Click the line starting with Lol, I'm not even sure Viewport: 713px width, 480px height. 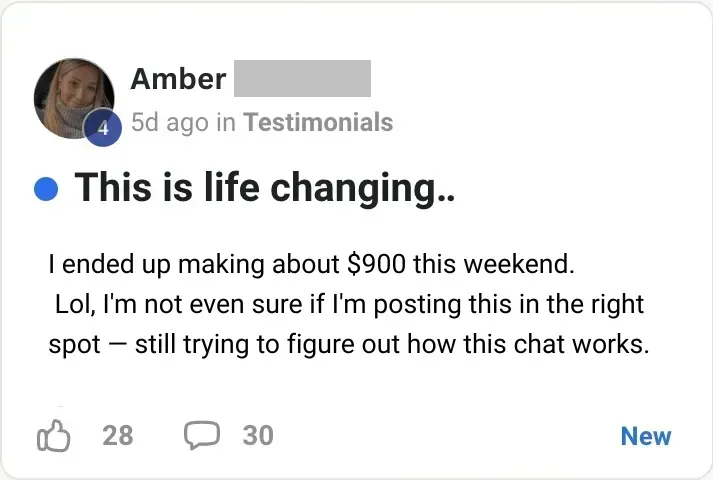click(350, 304)
